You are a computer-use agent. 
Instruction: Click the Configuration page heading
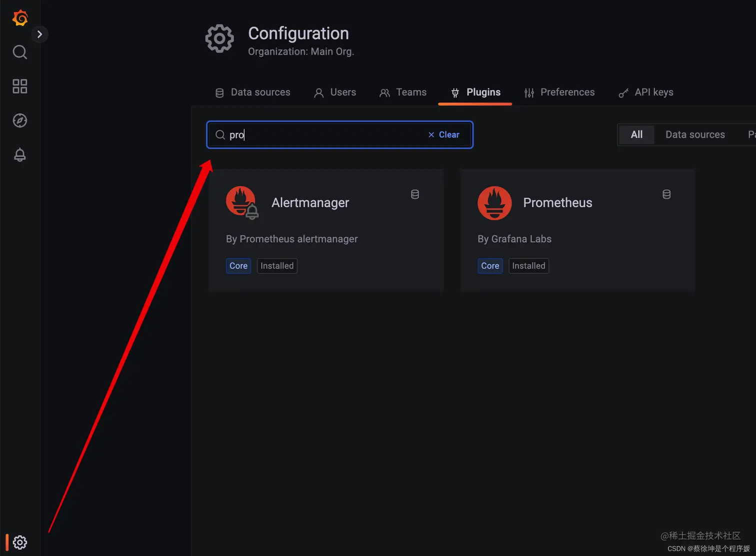click(298, 34)
